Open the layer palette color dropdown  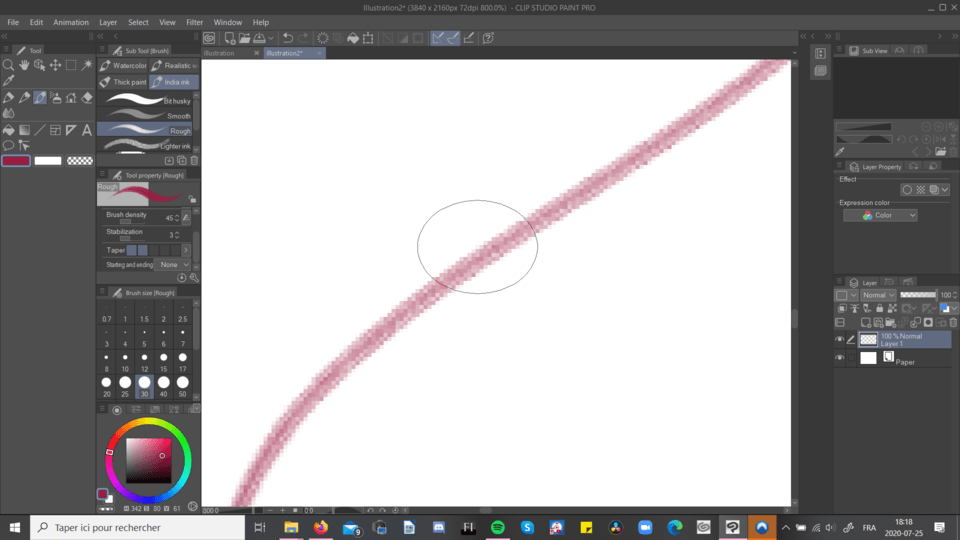(847, 295)
